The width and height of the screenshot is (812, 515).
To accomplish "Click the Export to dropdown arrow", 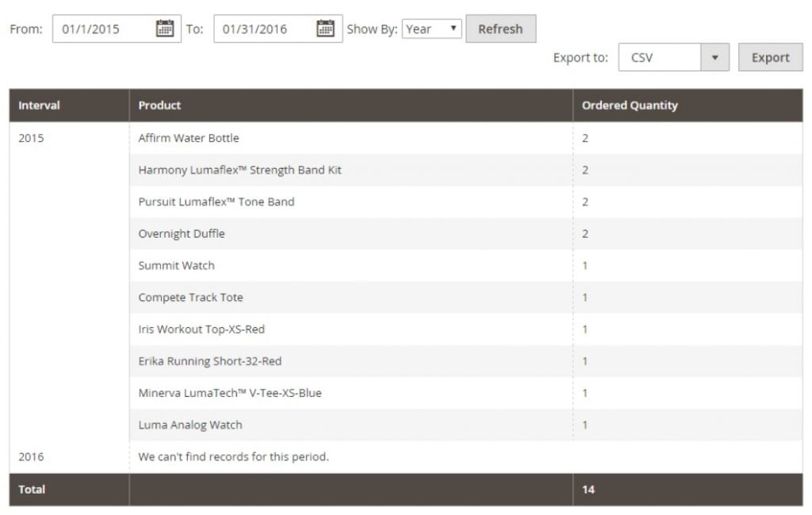I will [714, 56].
